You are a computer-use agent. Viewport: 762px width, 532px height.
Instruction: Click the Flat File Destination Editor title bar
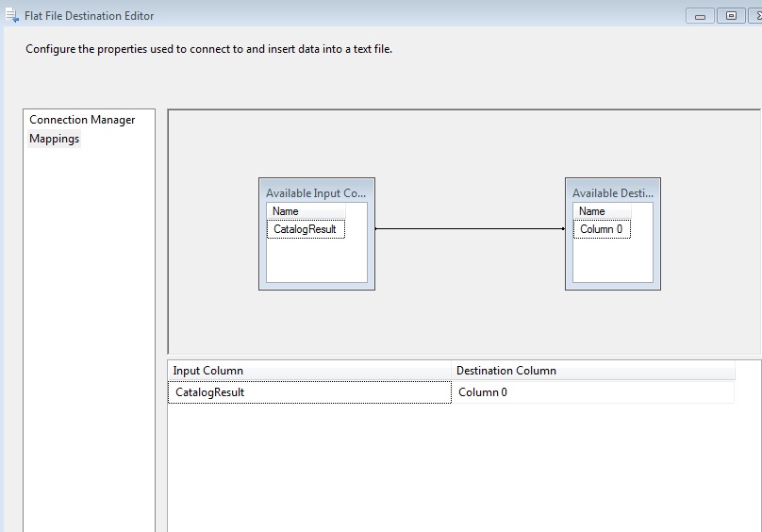click(x=377, y=15)
